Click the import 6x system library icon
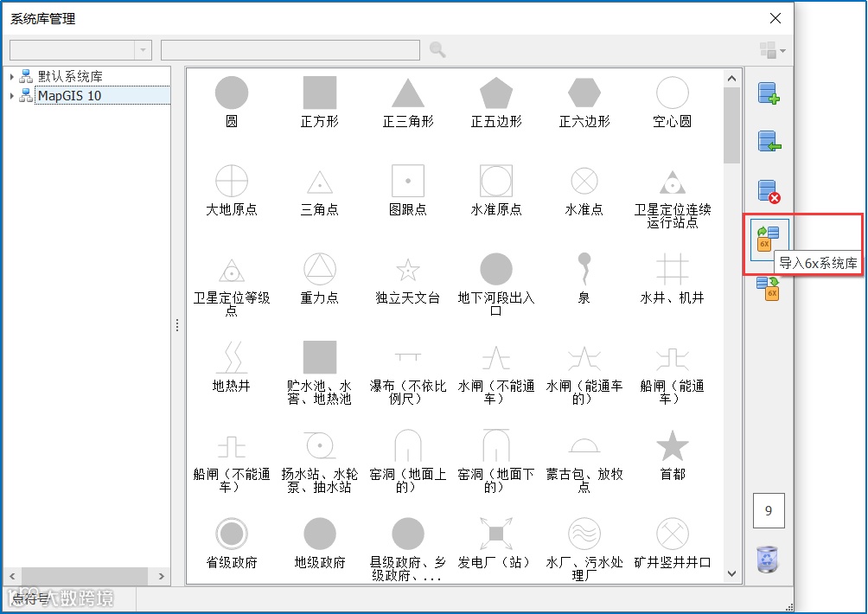The width and height of the screenshot is (868, 614). tap(769, 240)
